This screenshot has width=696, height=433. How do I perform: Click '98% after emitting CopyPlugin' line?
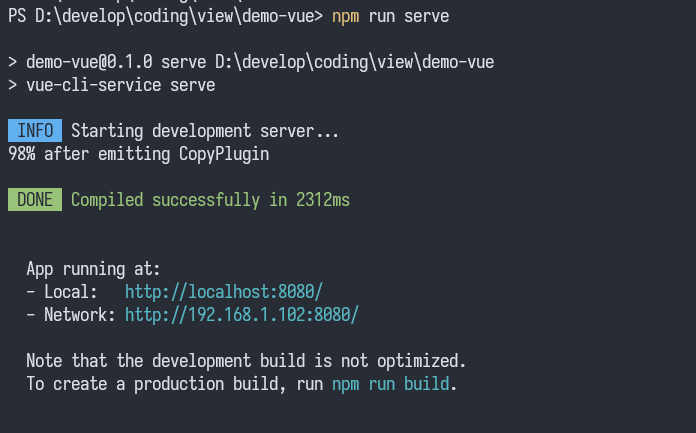pyautogui.click(x=138, y=154)
